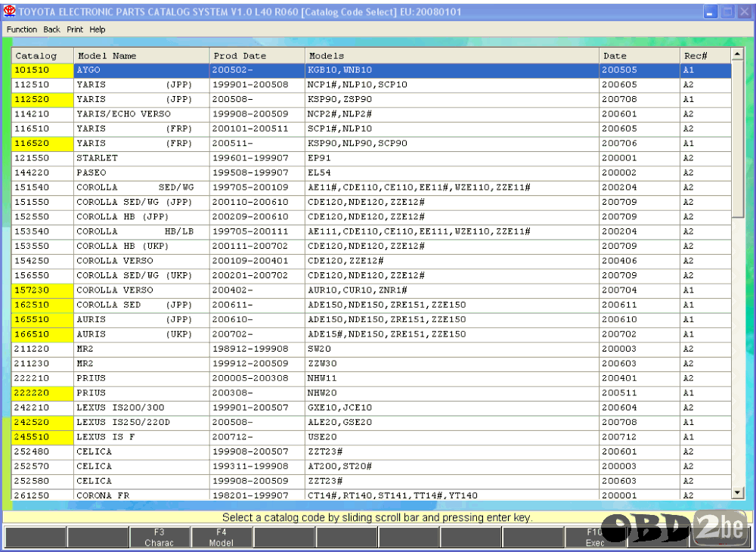Select catalog code 153540

click(43, 231)
